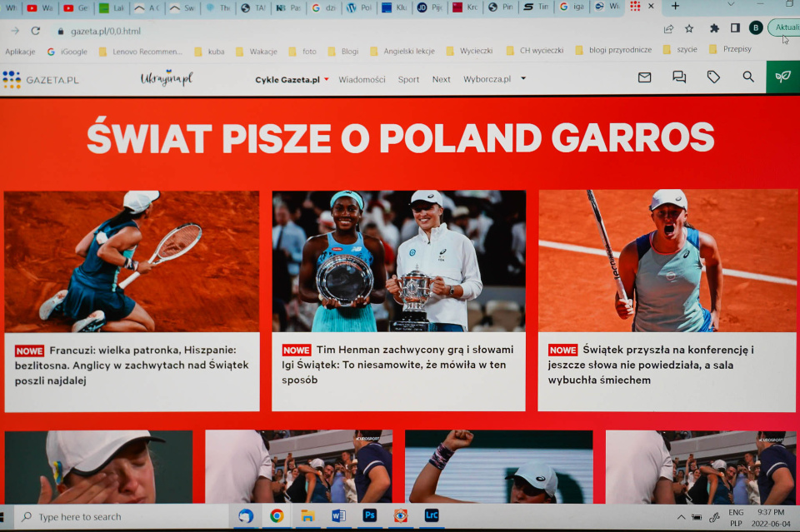Switch to the Google "iga" tab
This screenshot has width=800, height=532.
tap(572, 7)
